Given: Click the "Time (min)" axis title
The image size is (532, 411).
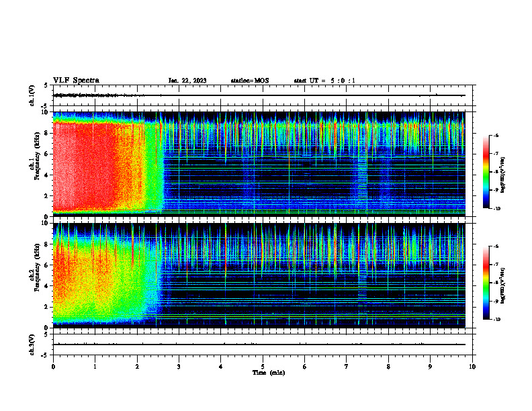Looking at the screenshot, I should pyautogui.click(x=269, y=373).
